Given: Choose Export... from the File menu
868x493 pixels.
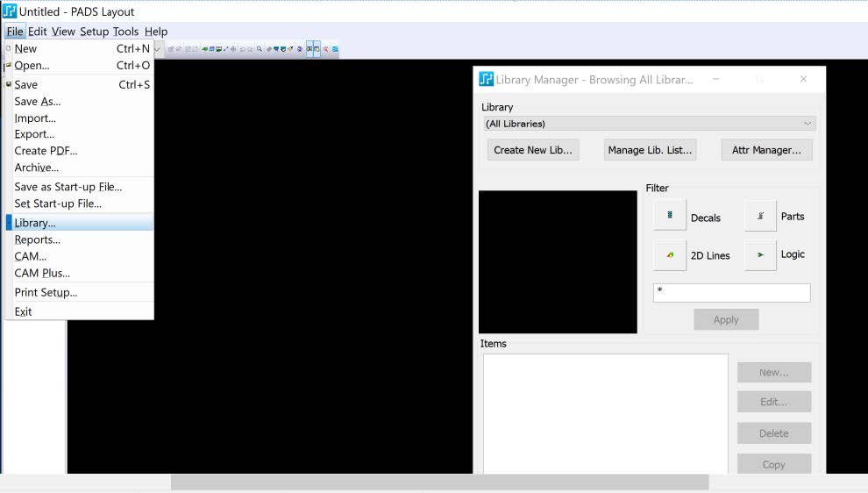Looking at the screenshot, I should 79,134.
